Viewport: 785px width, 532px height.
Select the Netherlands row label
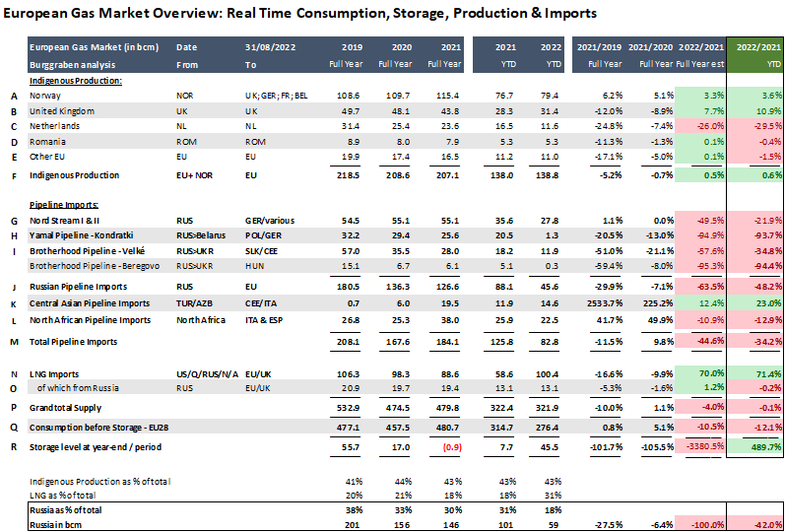pyautogui.click(x=53, y=126)
